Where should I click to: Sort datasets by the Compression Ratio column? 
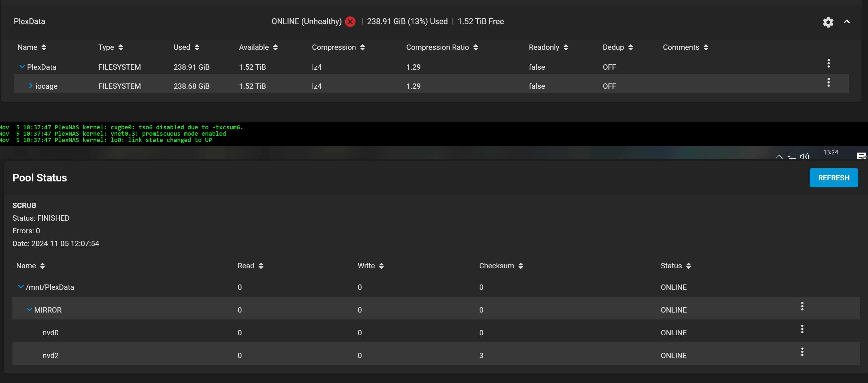pos(442,47)
